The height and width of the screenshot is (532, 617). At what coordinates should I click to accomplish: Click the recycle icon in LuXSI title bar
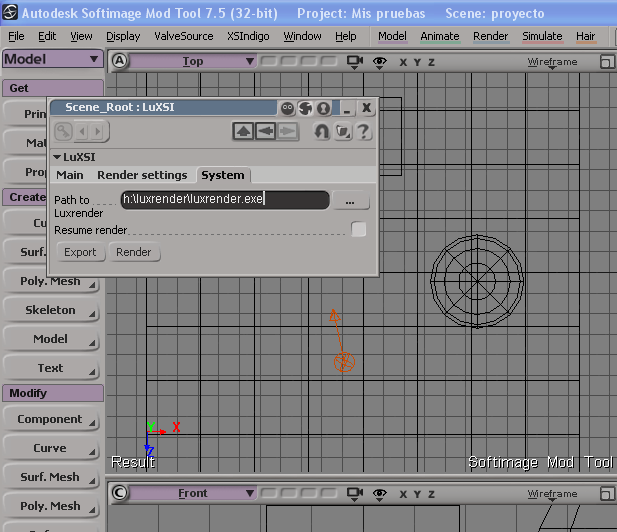click(x=305, y=108)
